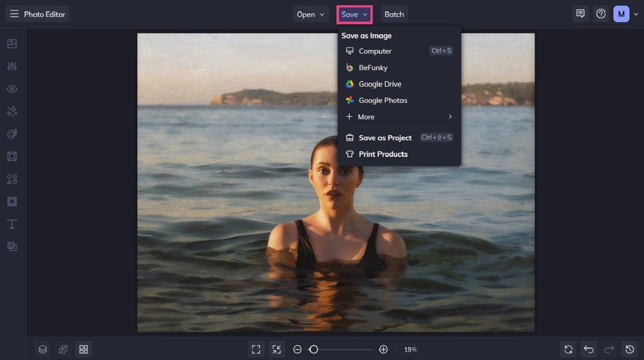The image size is (644, 360).
Task: Open the Artsy palette tool
Action: (12, 134)
